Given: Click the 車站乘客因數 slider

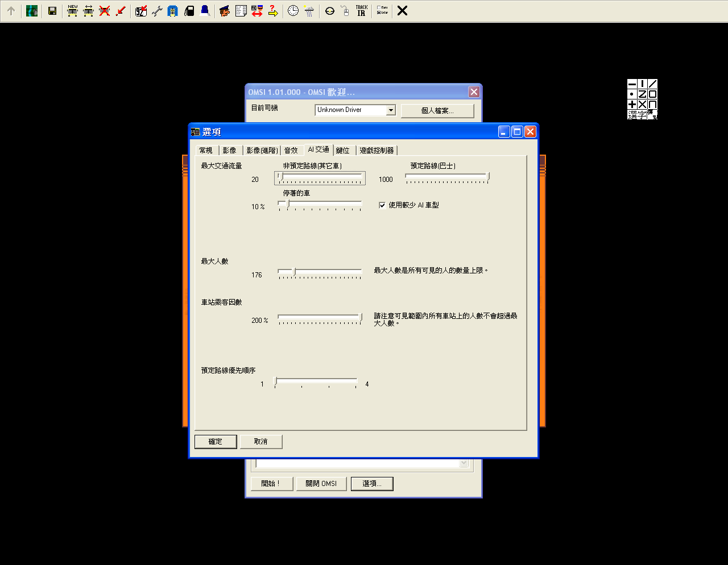Looking at the screenshot, I should [320, 318].
